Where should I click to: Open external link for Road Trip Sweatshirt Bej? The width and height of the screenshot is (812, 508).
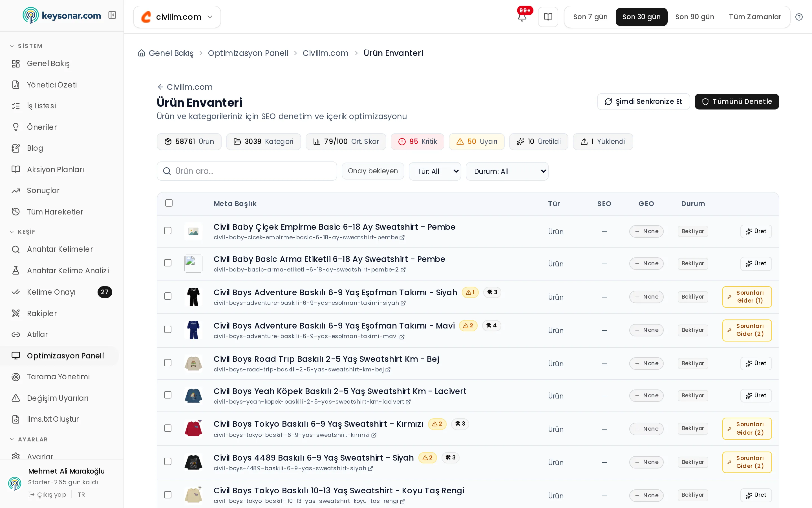(x=388, y=370)
